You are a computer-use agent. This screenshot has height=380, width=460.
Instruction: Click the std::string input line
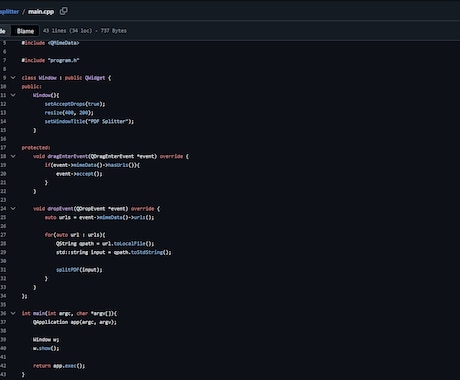[114, 252]
